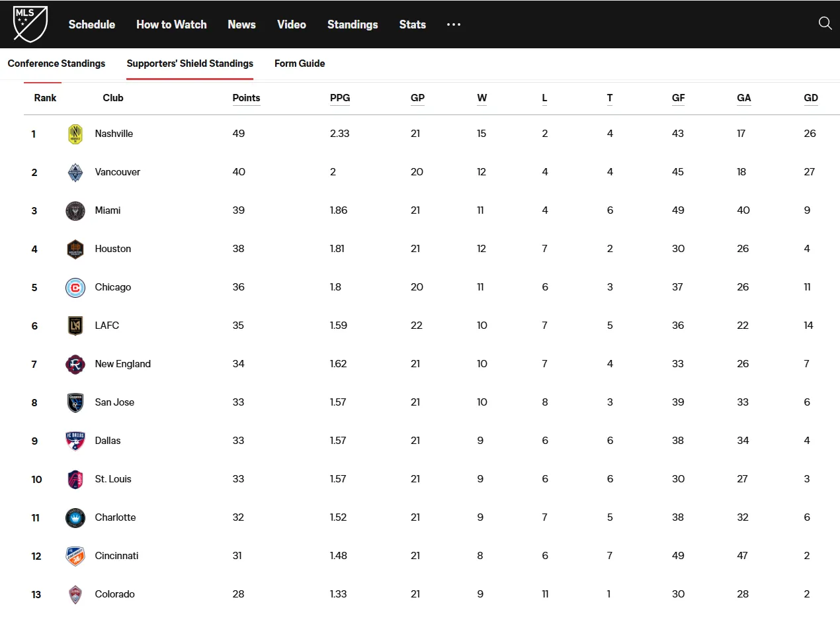Image resolution: width=840 pixels, height=618 pixels.
Task: Click the Houston Dynamo crest
Action: (75, 249)
